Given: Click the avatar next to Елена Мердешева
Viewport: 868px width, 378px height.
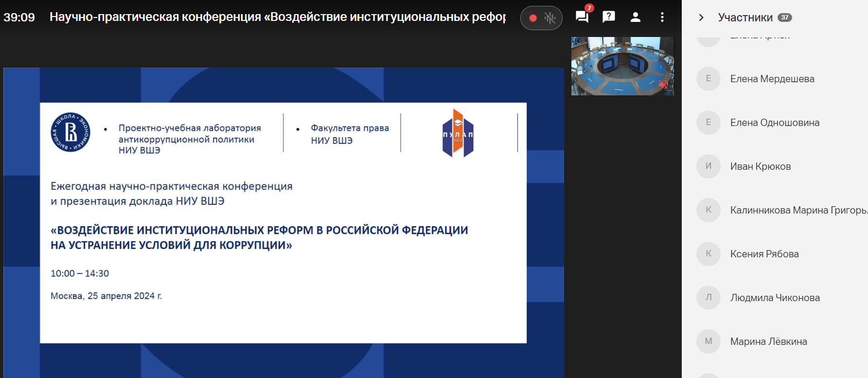Looking at the screenshot, I should (x=709, y=79).
